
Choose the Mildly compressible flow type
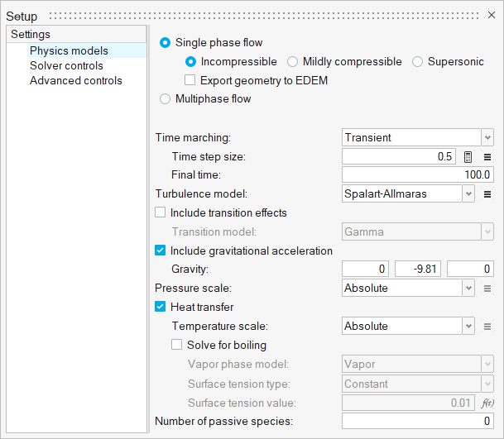pos(293,62)
